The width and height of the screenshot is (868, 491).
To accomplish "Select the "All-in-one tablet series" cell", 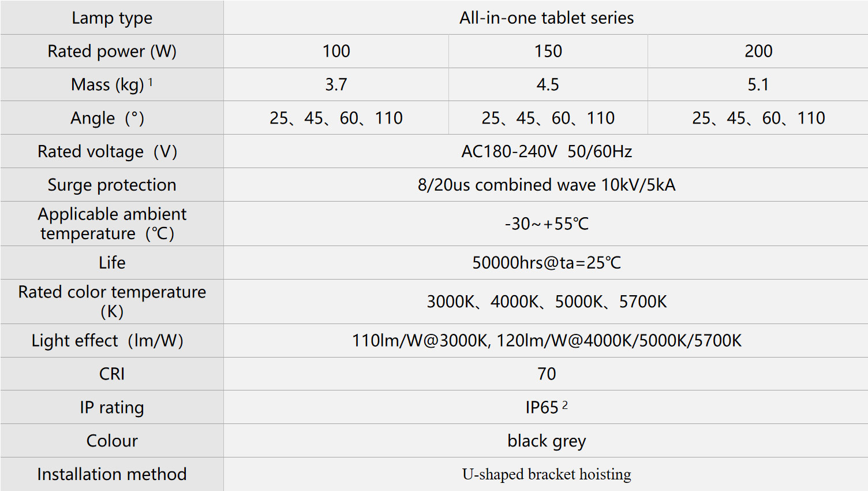I will click(546, 18).
